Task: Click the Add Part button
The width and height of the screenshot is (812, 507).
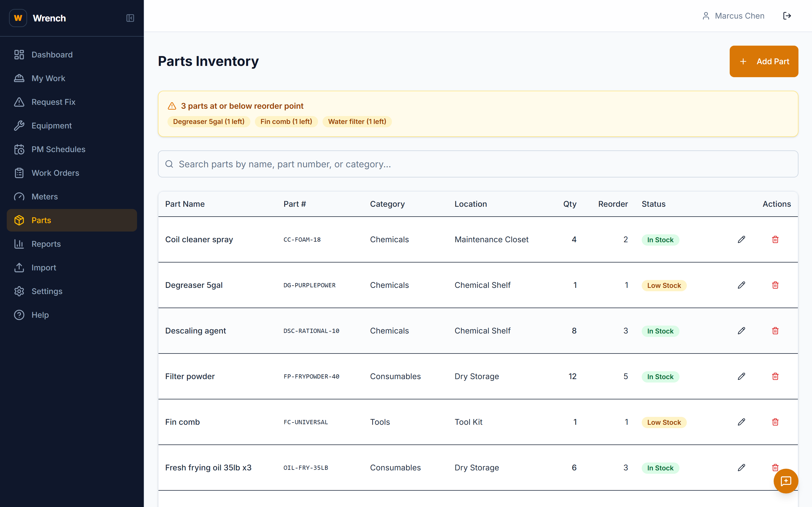Action: coord(764,61)
